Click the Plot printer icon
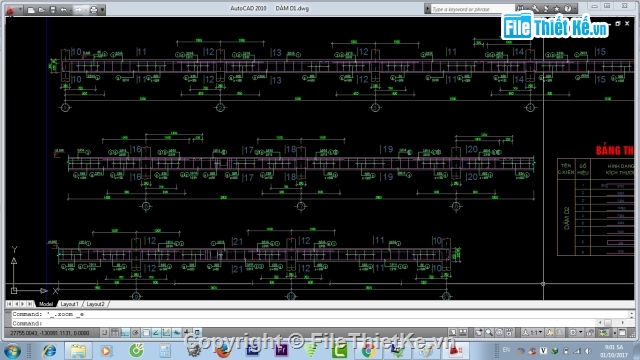 tap(93, 10)
